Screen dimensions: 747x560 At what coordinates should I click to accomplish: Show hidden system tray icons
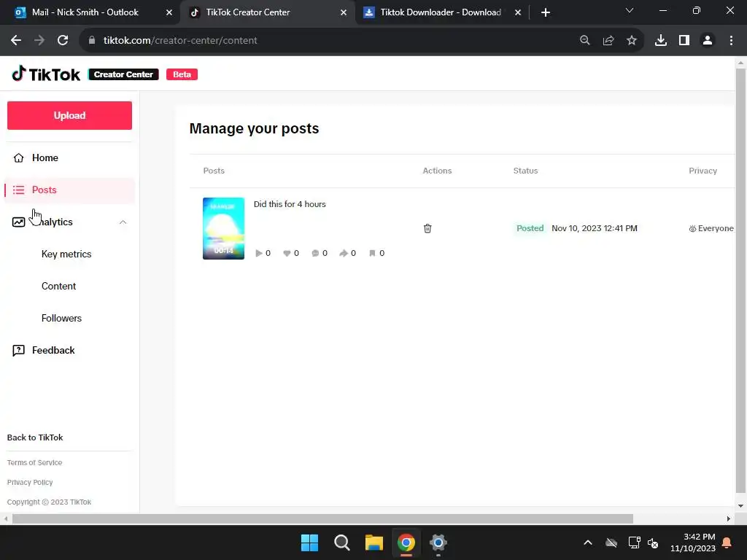[x=588, y=542]
